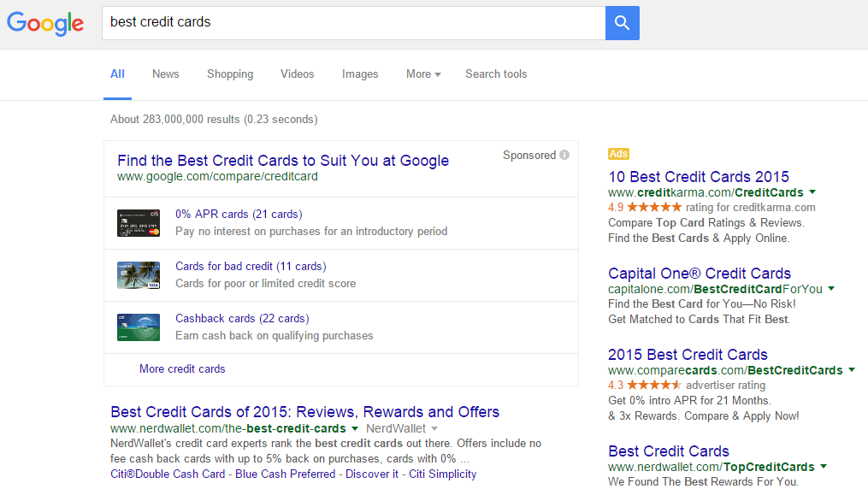Open Search tools options
Viewport: 868px width, 489px height.
496,74
